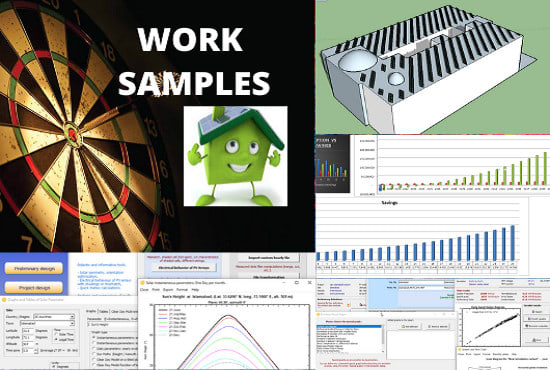Minimize the Solar parameters graph window
550x370 pixels.
tap(284, 282)
